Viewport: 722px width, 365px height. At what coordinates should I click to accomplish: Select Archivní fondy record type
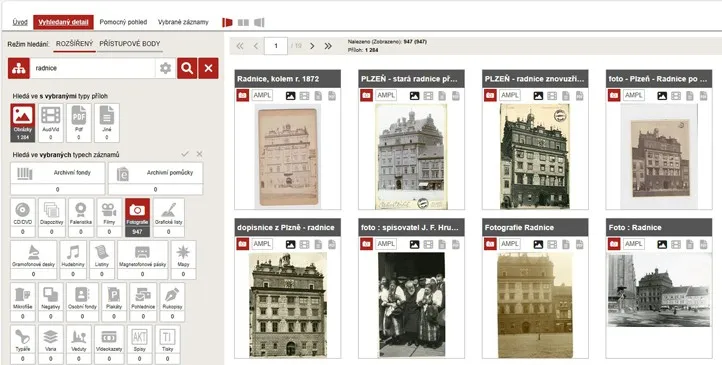coord(58,178)
